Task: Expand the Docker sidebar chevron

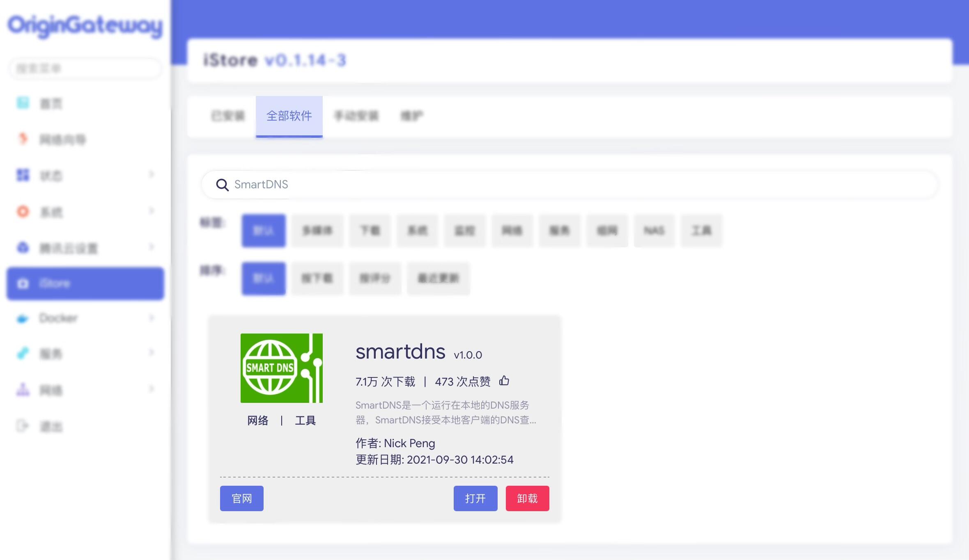Action: point(152,318)
